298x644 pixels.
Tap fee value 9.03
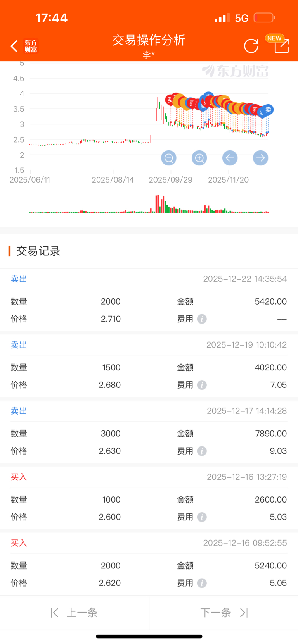click(x=279, y=451)
